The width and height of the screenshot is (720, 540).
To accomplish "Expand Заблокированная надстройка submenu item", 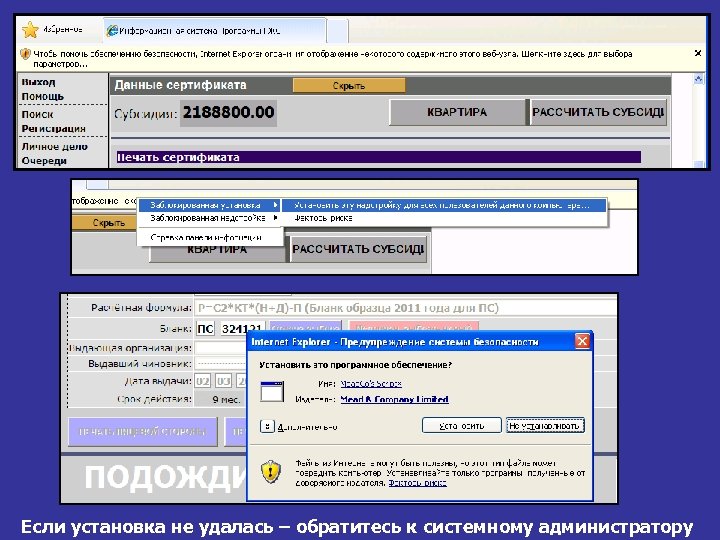I will 209,218.
